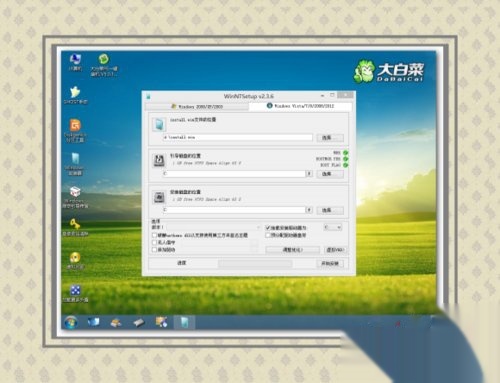The image size is (500, 383).
Task: Launch the DaBaiCai one-key installer desktop icon
Action: 104,65
